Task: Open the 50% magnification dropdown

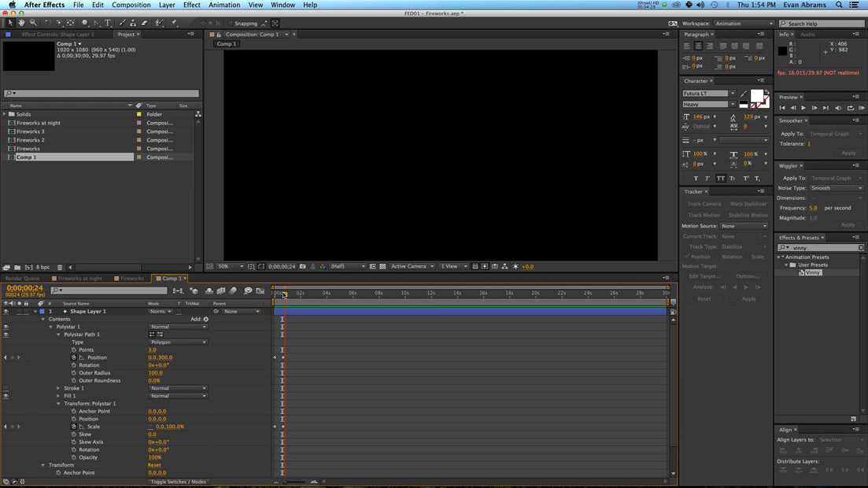Action: tap(231, 267)
